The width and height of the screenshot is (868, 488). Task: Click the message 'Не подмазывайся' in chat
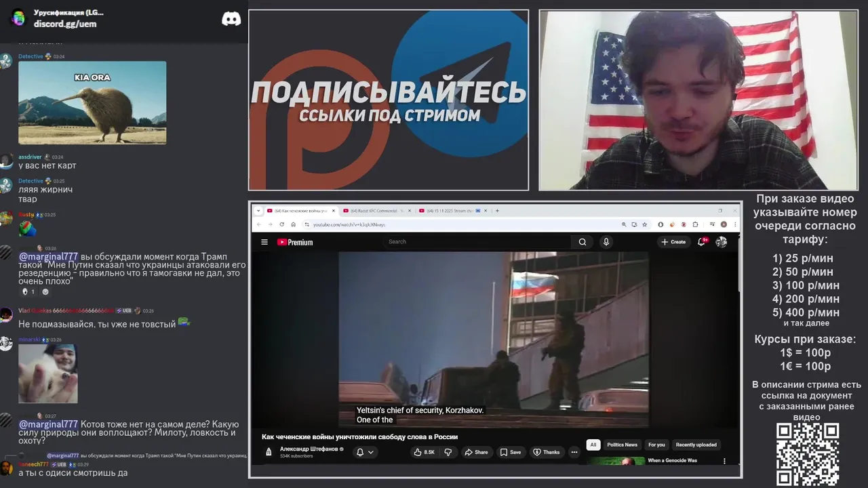97,324
